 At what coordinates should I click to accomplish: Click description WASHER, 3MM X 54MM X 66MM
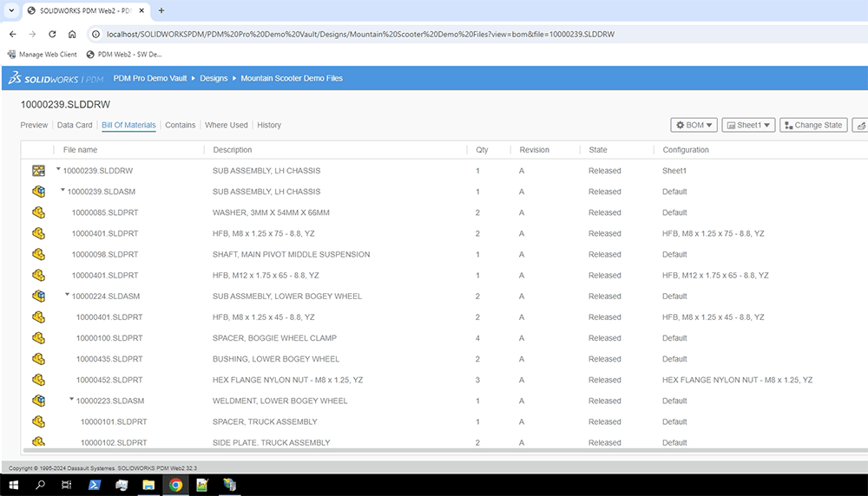point(271,212)
